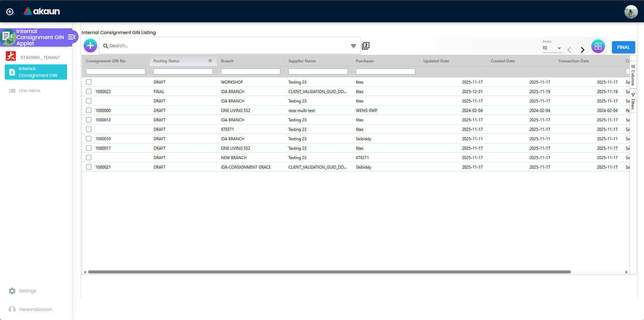644x320 pixels.
Task: Click the filter icon beside the search bar
Action: tap(353, 46)
